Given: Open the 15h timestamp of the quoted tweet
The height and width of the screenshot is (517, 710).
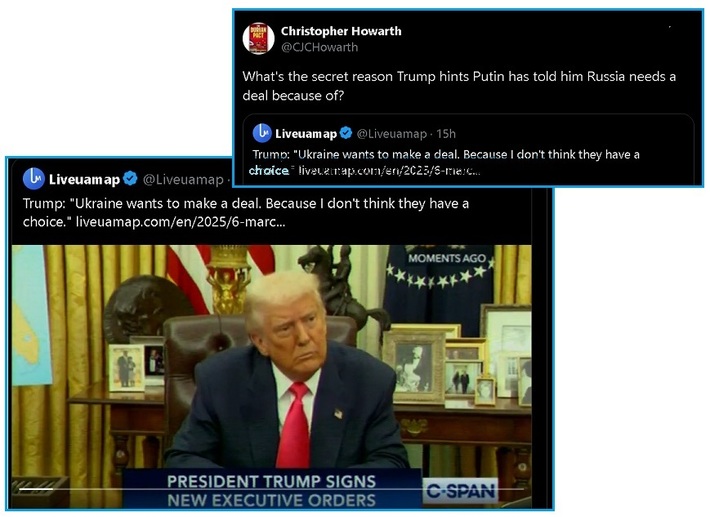Looking at the screenshot, I should pyautogui.click(x=446, y=134).
